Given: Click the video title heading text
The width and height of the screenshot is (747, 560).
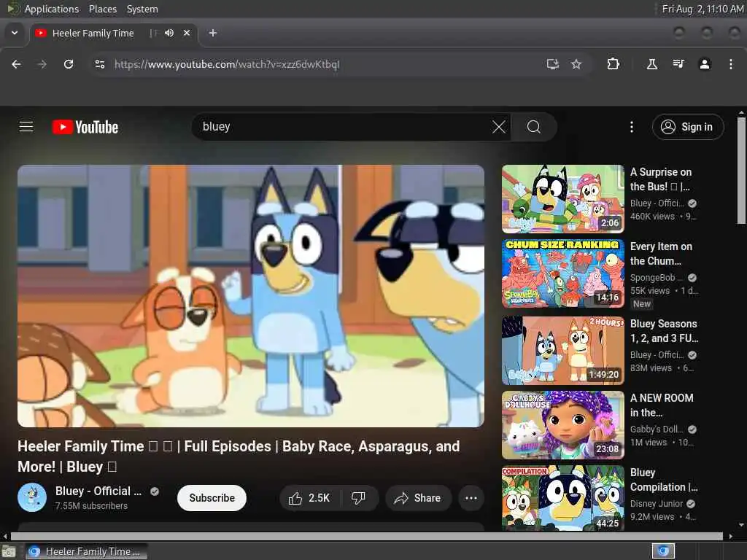Looking at the screenshot, I should (x=239, y=456).
